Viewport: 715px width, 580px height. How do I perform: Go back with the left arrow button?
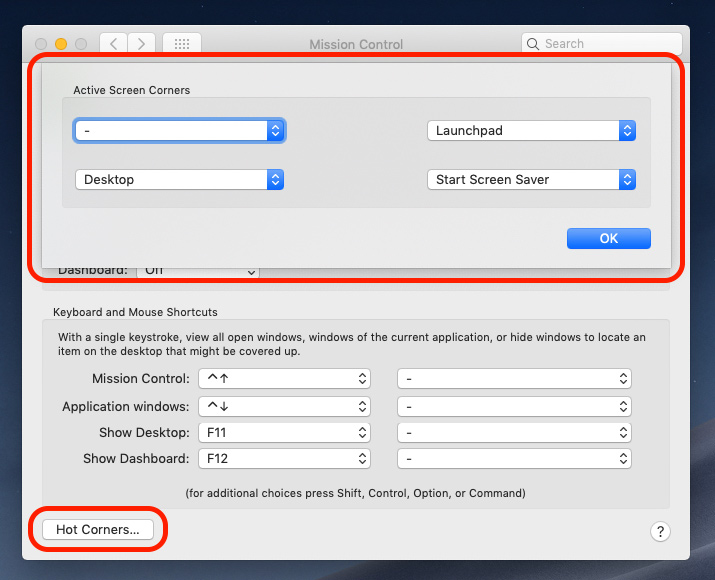coord(114,44)
